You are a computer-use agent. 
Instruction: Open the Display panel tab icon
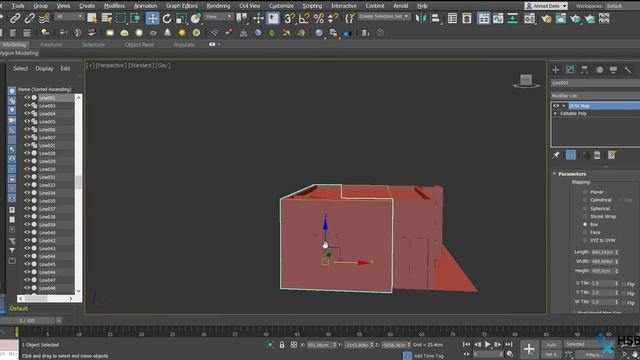pos(613,70)
